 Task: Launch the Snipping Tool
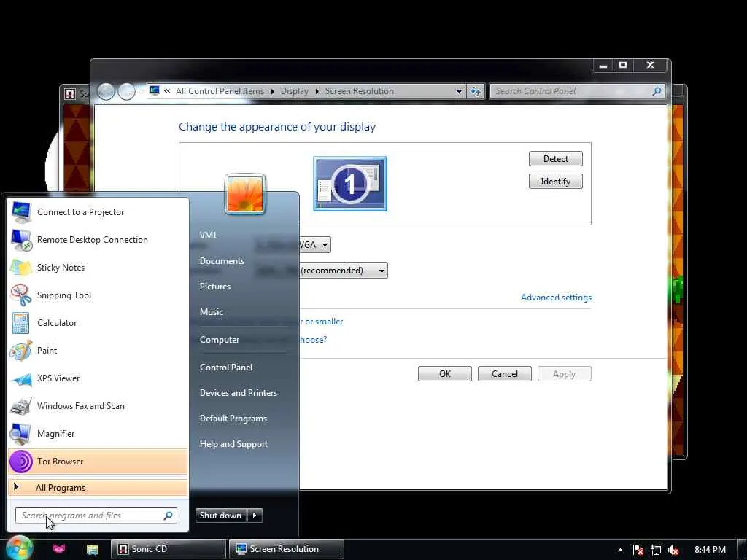98,295
